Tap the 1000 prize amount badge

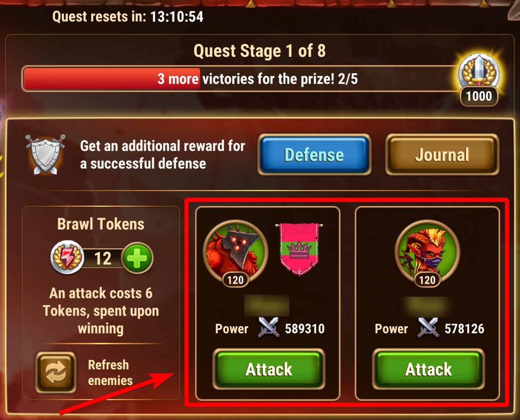click(x=479, y=96)
